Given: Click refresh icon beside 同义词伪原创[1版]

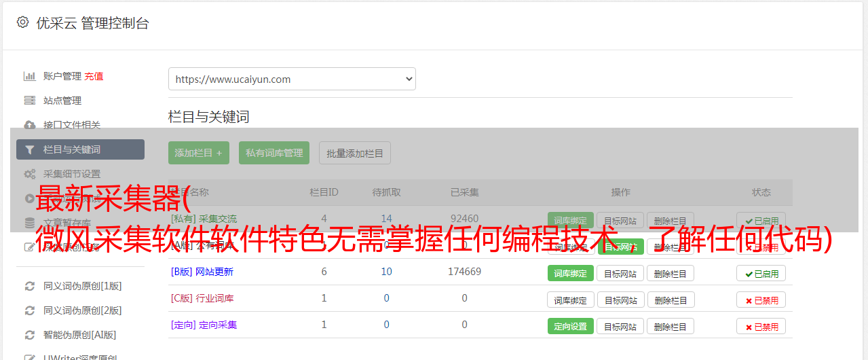Looking at the screenshot, I should point(29,286).
